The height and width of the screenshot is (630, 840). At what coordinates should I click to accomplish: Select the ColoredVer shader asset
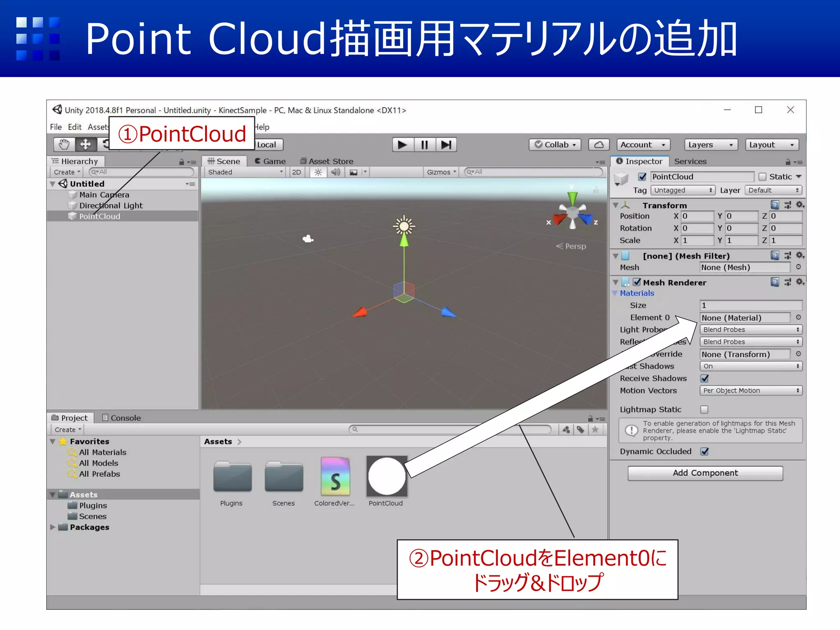pos(335,482)
